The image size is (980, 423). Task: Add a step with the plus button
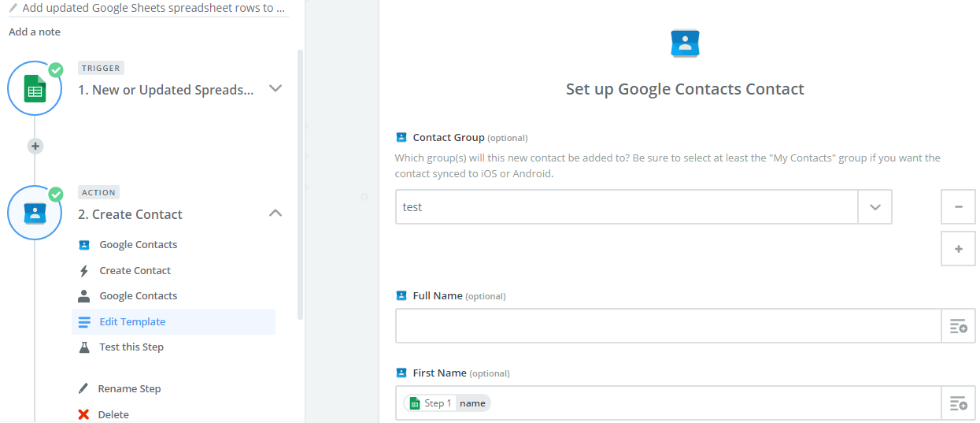[35, 146]
